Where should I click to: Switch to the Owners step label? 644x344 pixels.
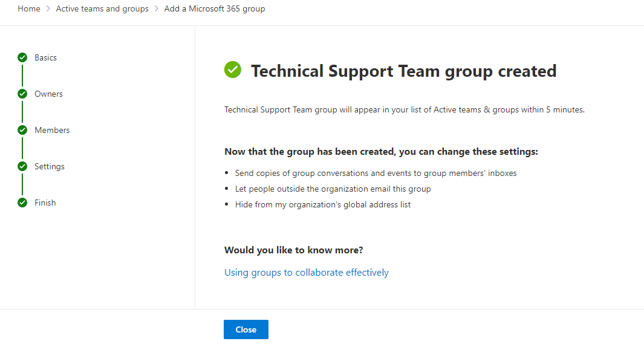point(48,94)
